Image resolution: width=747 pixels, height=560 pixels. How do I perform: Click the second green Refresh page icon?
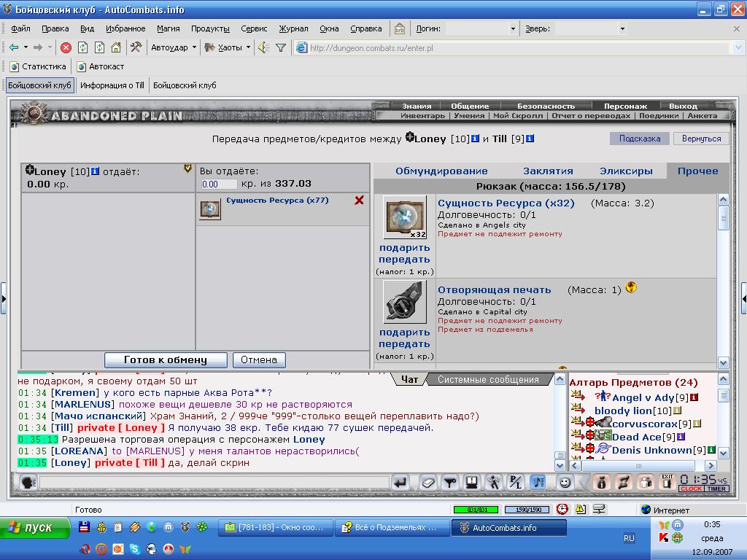pyautogui.click(x=99, y=47)
